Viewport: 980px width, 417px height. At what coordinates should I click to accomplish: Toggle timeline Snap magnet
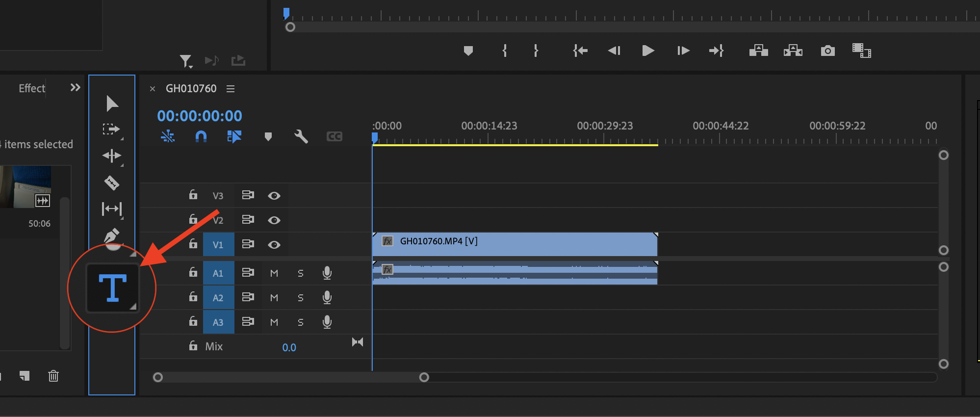(x=201, y=136)
